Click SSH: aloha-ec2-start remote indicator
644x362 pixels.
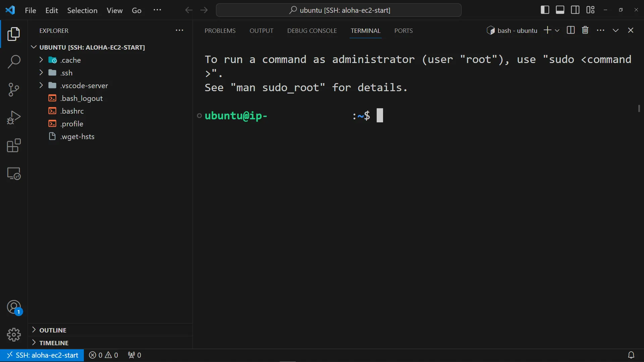click(x=42, y=355)
